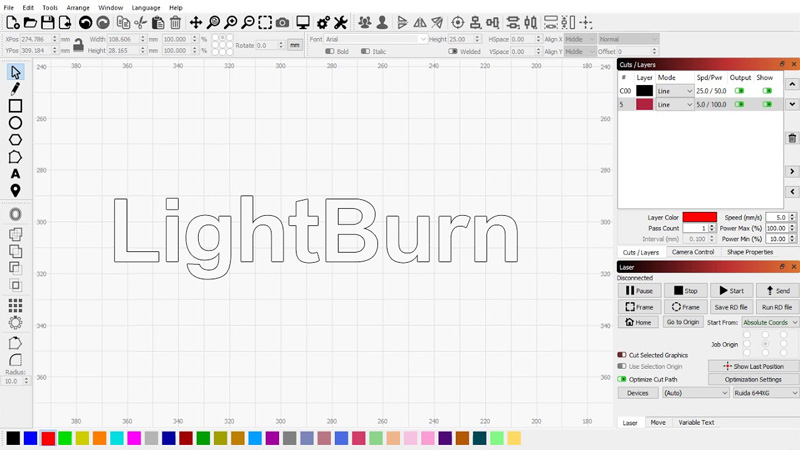Activate the Text tool

tap(15, 174)
